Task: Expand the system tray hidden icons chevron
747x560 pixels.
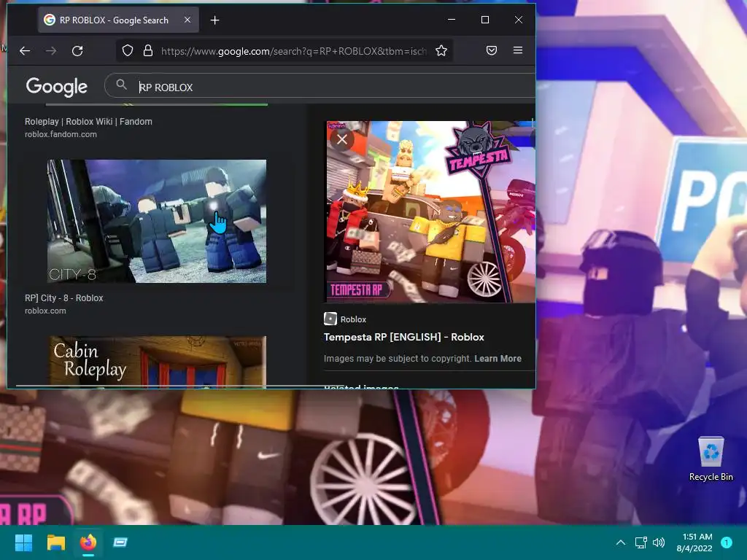Action: 621,542
